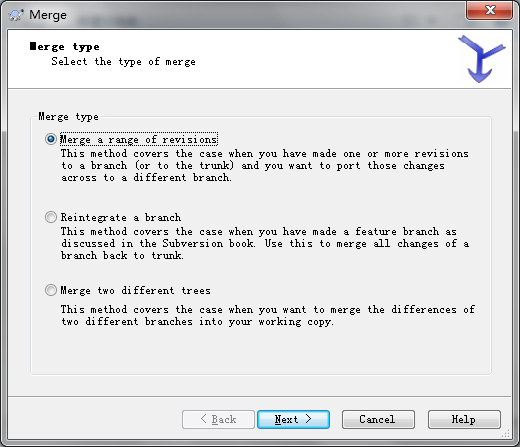This screenshot has width=520, height=447.
Task: Click description about differences of two branches
Action: 268,315
